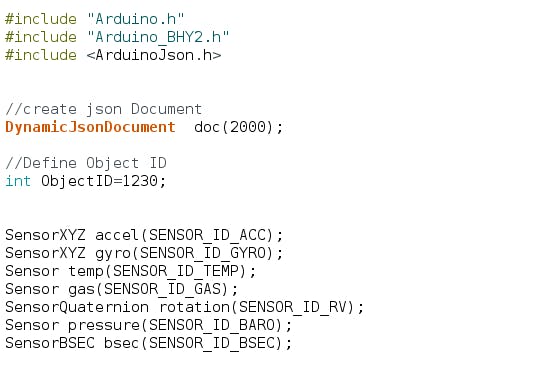The height and width of the screenshot is (385, 534).
Task: Click the int keyword
Action: click(18, 181)
